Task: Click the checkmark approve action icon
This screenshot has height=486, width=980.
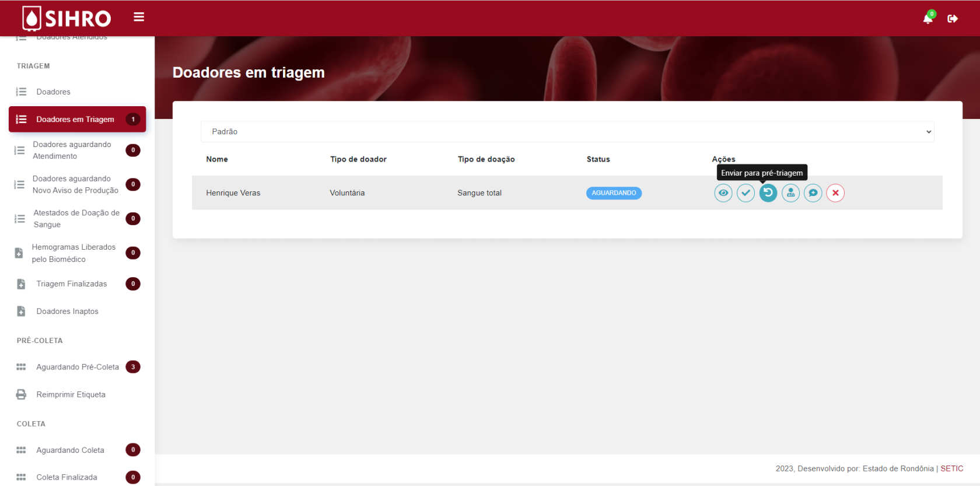Action: click(745, 193)
